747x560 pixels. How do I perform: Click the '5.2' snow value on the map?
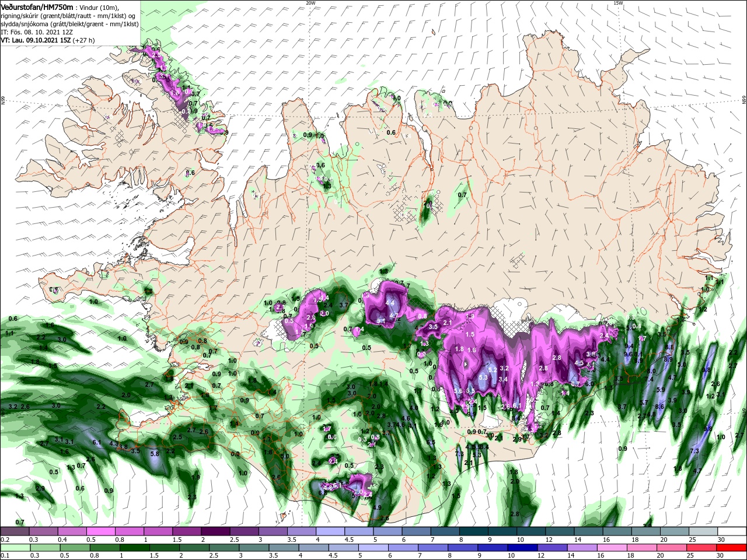click(493, 370)
